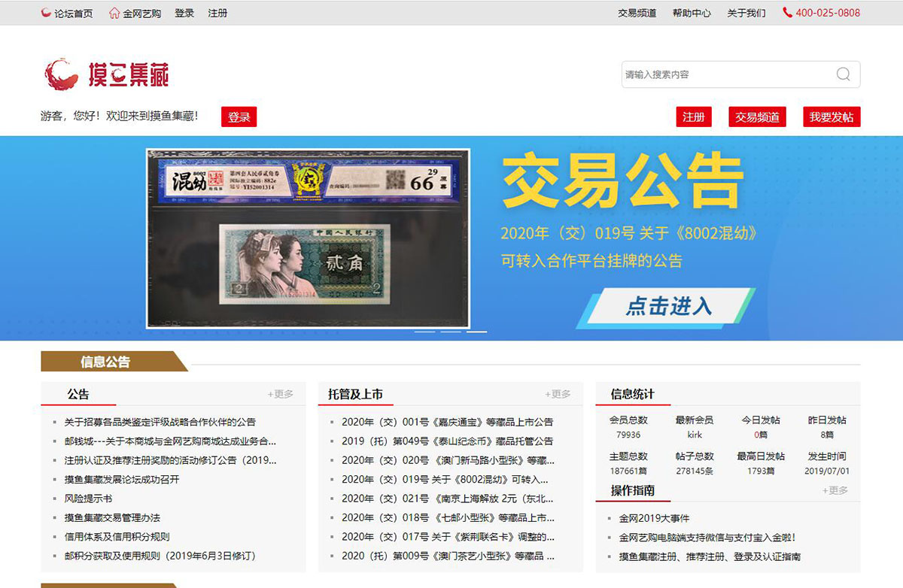903x588 pixels.
Task: Open 2020年(交)018号《七邮小型张》 notice
Action: tap(448, 517)
